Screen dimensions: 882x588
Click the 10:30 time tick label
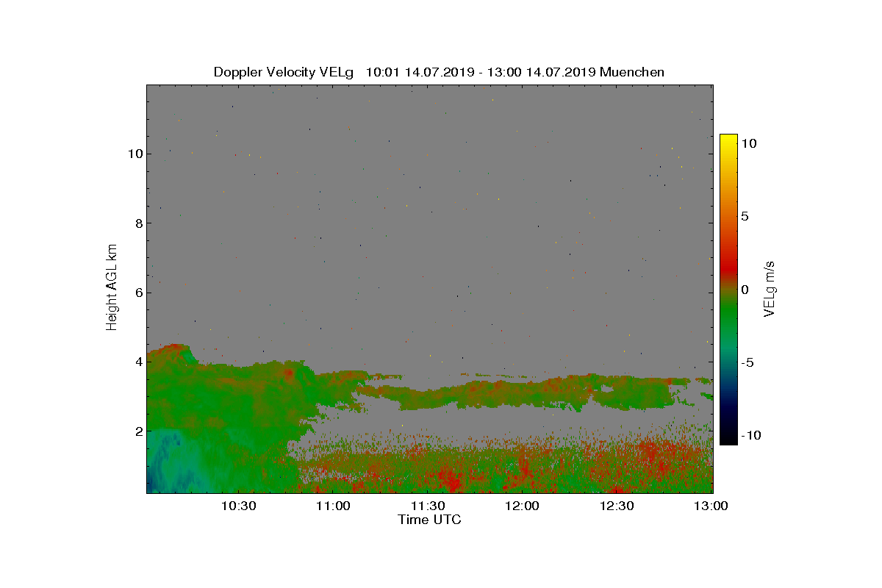(238, 506)
